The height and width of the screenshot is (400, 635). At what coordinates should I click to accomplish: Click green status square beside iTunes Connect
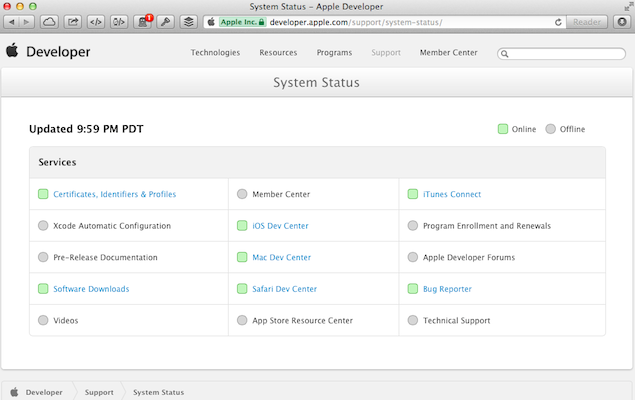coord(413,194)
